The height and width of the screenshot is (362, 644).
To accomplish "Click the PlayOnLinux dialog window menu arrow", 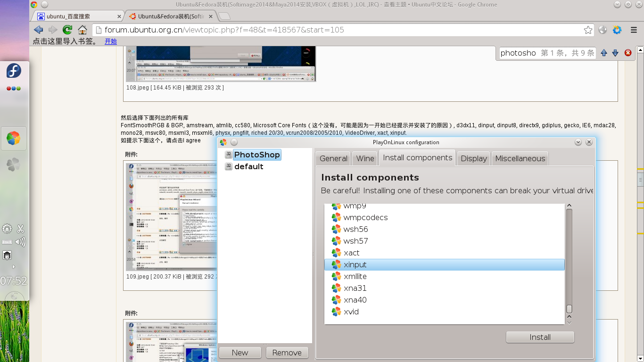I will (578, 142).
